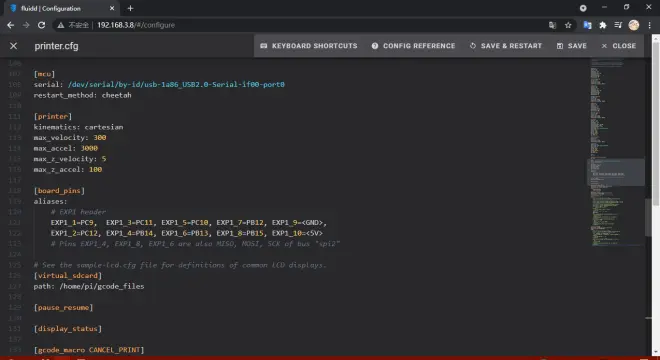Open the Chrome profile avatar
The image size is (660, 360).
pos(633,25)
